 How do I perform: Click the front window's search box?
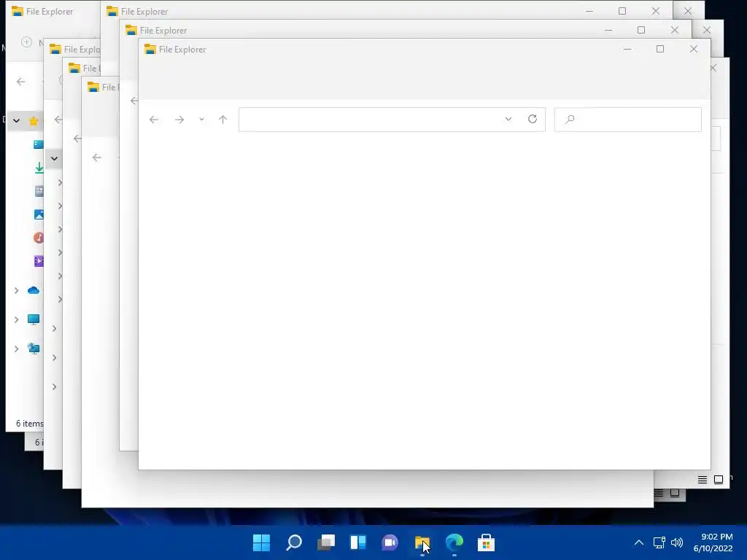627,120
